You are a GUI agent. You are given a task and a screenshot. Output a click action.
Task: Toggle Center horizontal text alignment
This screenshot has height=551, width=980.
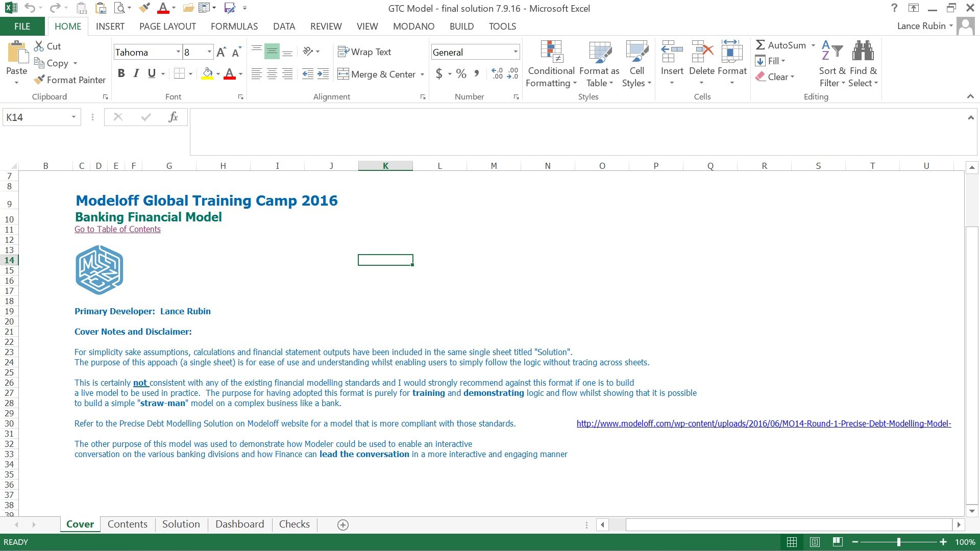click(272, 74)
